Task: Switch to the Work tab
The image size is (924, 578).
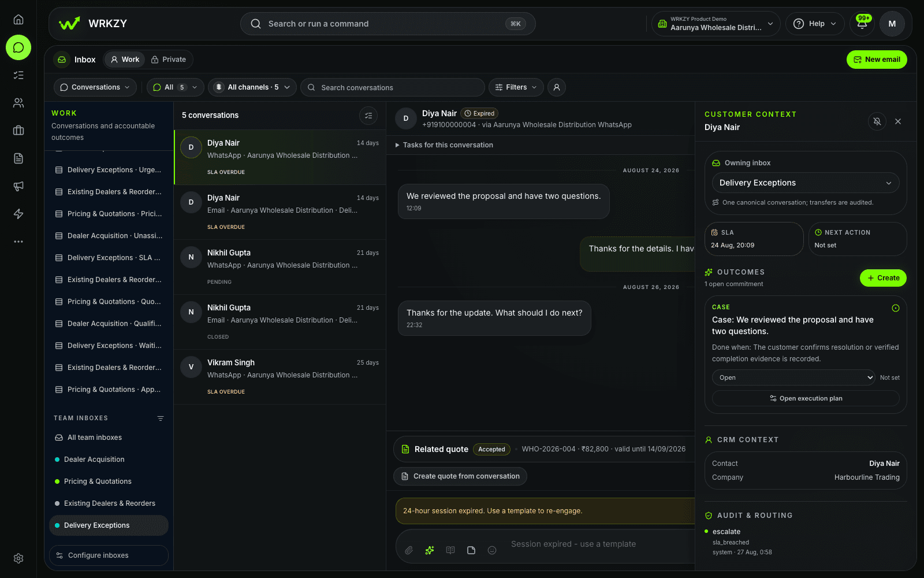Action: click(x=125, y=60)
